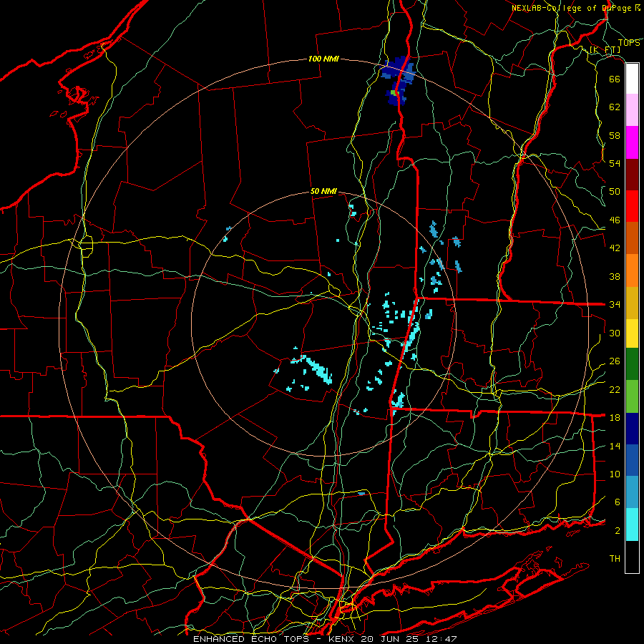
Task: Click the "46" legend value
Action: (615, 220)
